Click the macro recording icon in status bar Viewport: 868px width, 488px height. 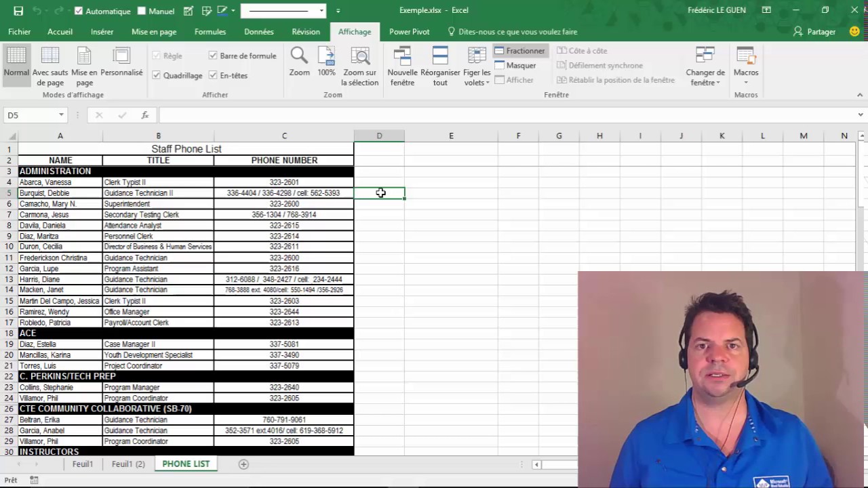33,480
